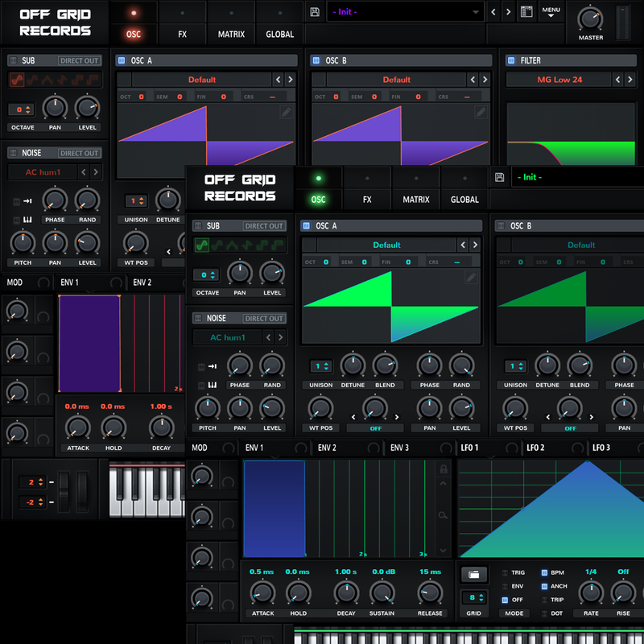Click the save preset floppy icon in the green-skin window

[499, 177]
